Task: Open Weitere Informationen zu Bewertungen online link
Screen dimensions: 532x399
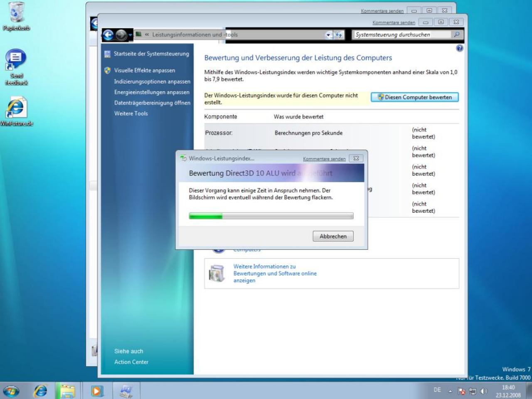Action: [275, 273]
